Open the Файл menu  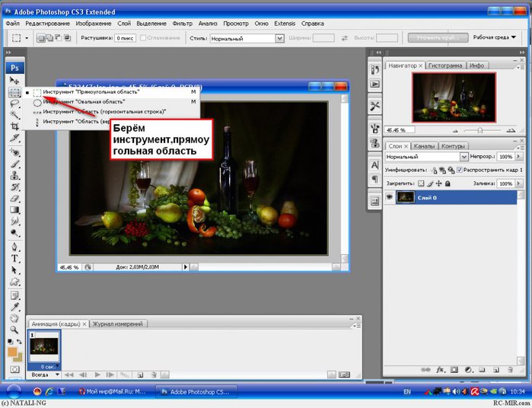12,24
